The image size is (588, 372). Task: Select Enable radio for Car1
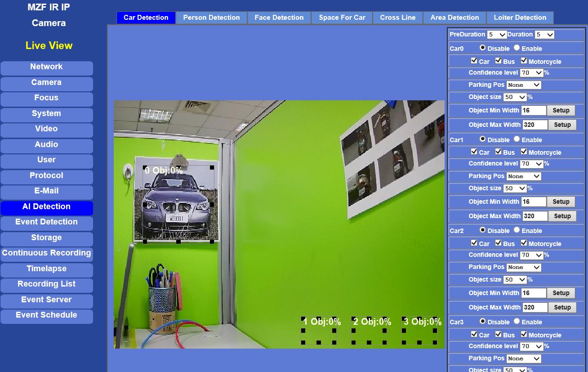point(517,139)
